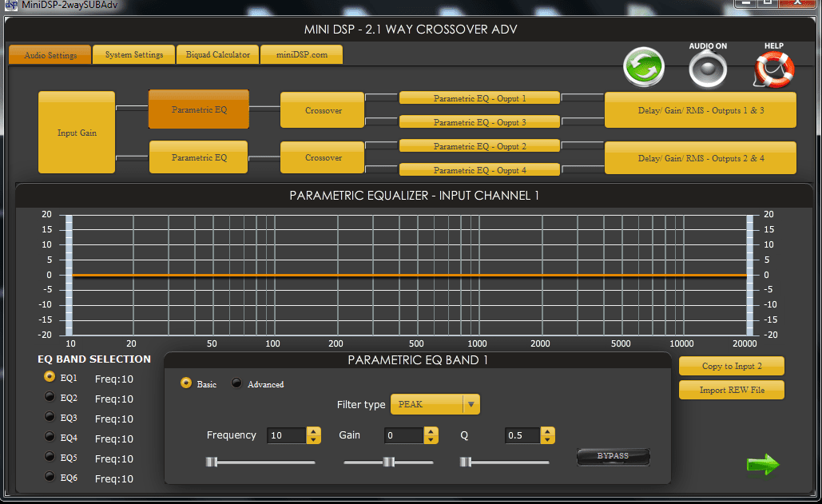Viewport: 822px width, 504px height.
Task: Decrease Gain with the down stepper arrow
Action: point(431,439)
